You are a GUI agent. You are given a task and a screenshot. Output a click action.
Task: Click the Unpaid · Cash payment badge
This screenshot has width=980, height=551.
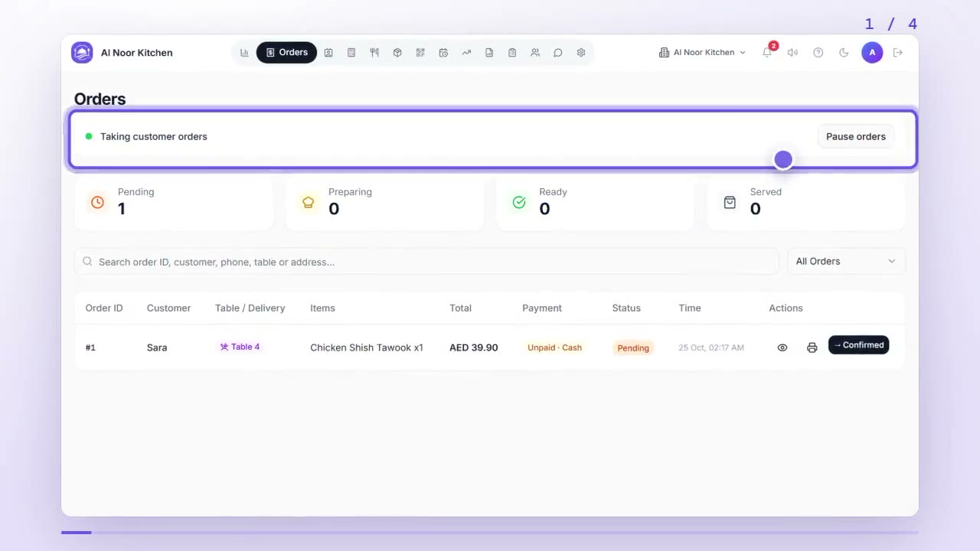click(x=554, y=347)
